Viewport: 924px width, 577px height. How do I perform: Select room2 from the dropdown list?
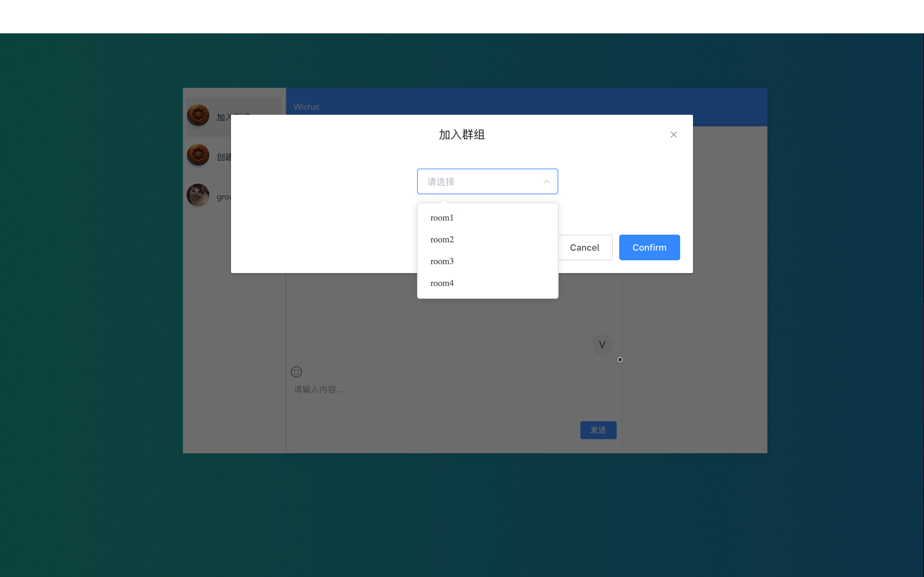[442, 240]
